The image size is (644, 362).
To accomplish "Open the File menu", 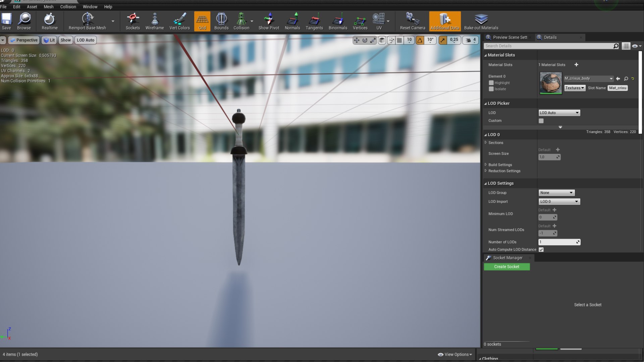I will point(3,7).
